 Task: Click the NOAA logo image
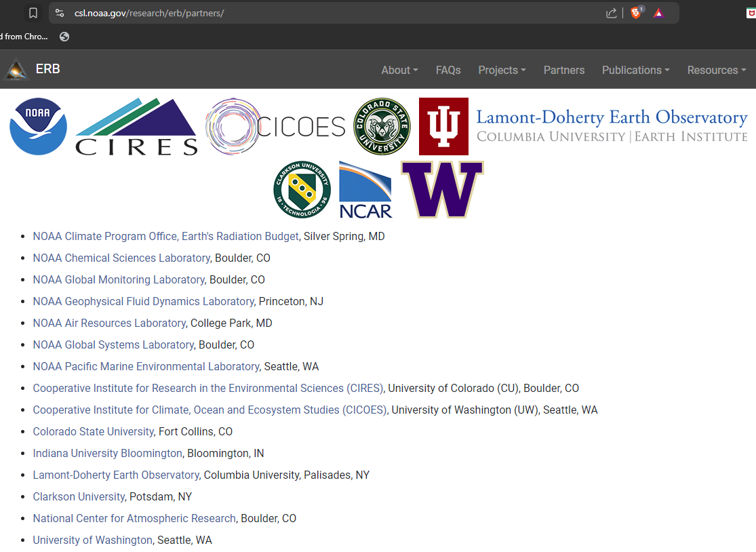point(38,126)
